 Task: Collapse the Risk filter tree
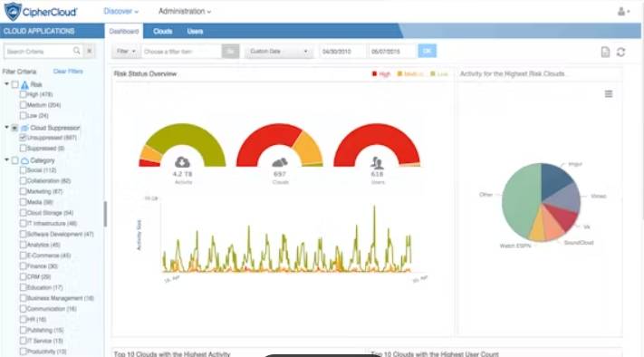6,83
